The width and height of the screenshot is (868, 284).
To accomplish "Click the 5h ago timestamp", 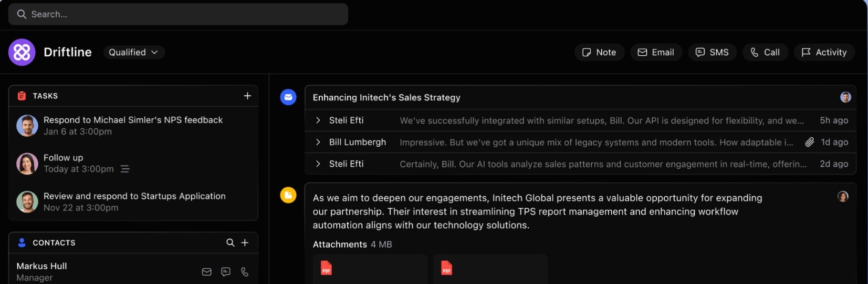I will 834,120.
